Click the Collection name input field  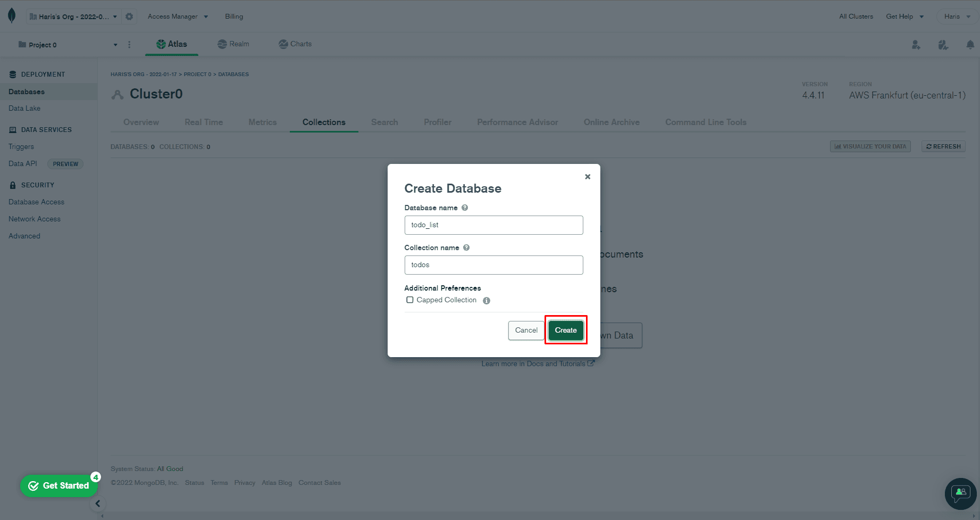tap(493, 265)
